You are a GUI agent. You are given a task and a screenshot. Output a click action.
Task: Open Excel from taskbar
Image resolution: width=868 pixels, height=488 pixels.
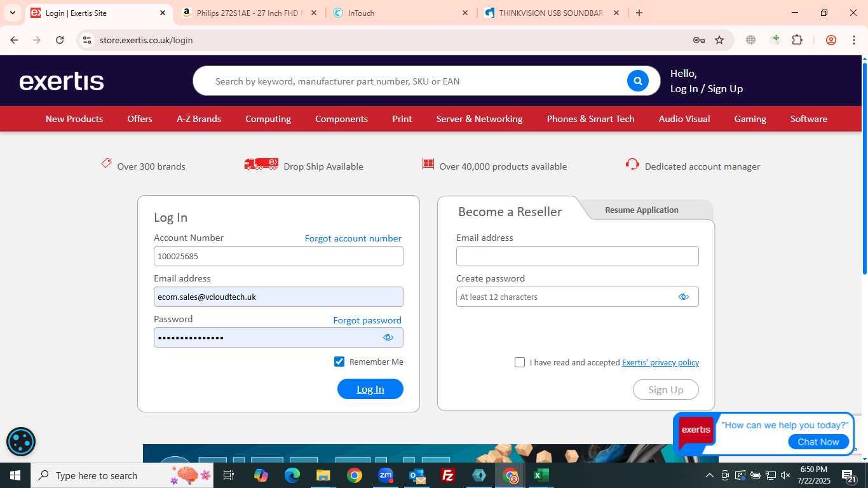coord(541,475)
